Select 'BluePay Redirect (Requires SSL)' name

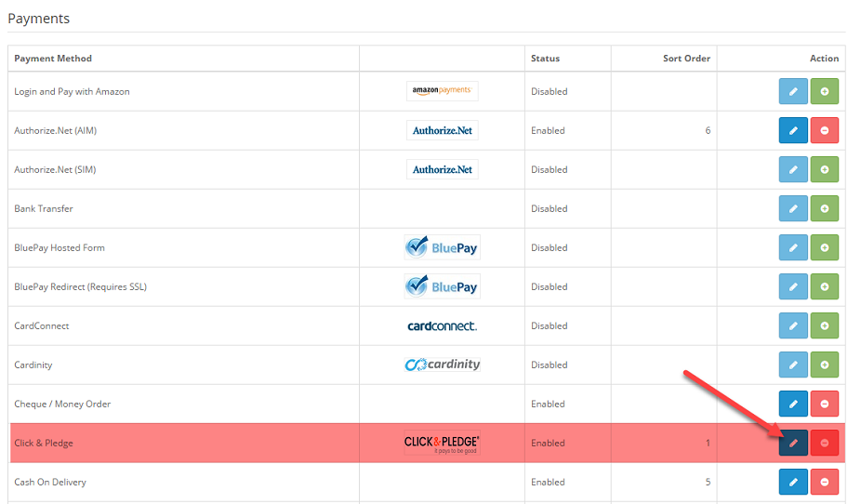click(81, 286)
